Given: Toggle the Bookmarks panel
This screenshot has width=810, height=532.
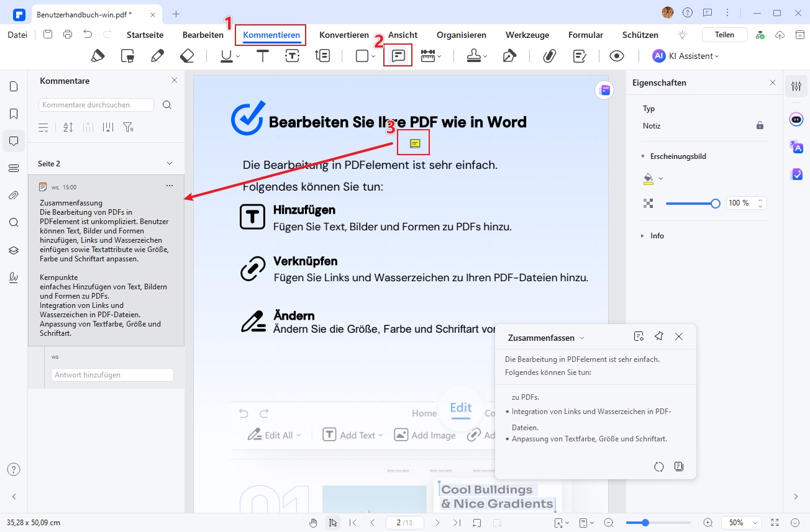Looking at the screenshot, I should (x=14, y=114).
